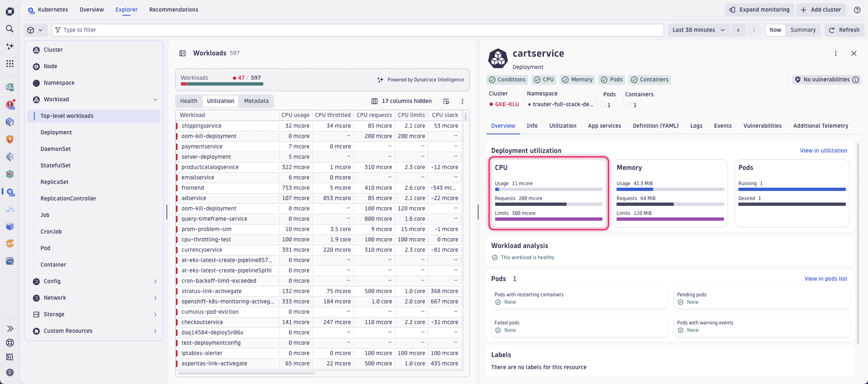Open the three-dot menu beside cartservice title
This screenshot has height=384, width=868.
pyautogui.click(x=835, y=53)
